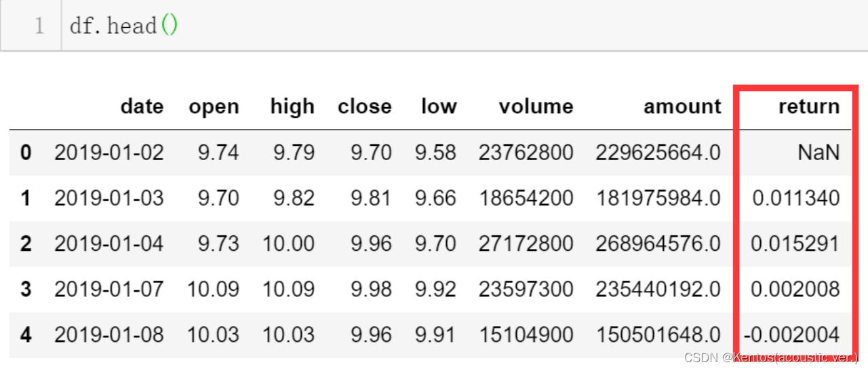Select the NaN value in return column

pos(818,153)
